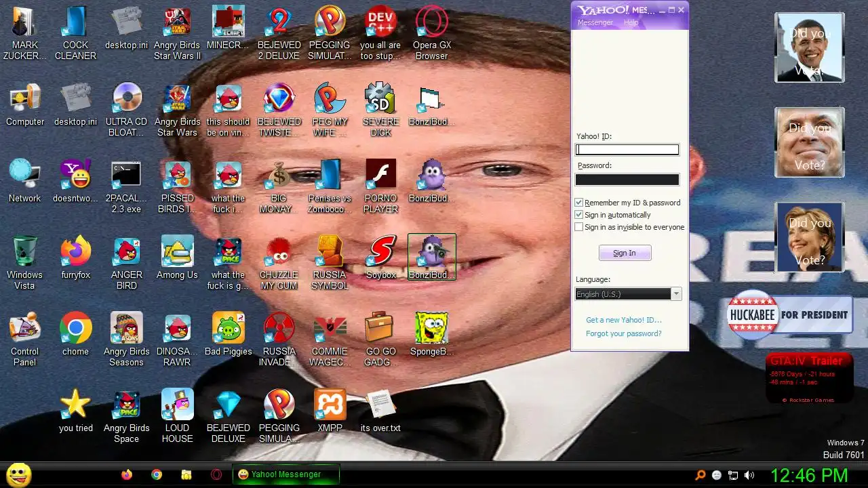Click the Huckabee for President gadget
868x488 pixels.
(789, 314)
